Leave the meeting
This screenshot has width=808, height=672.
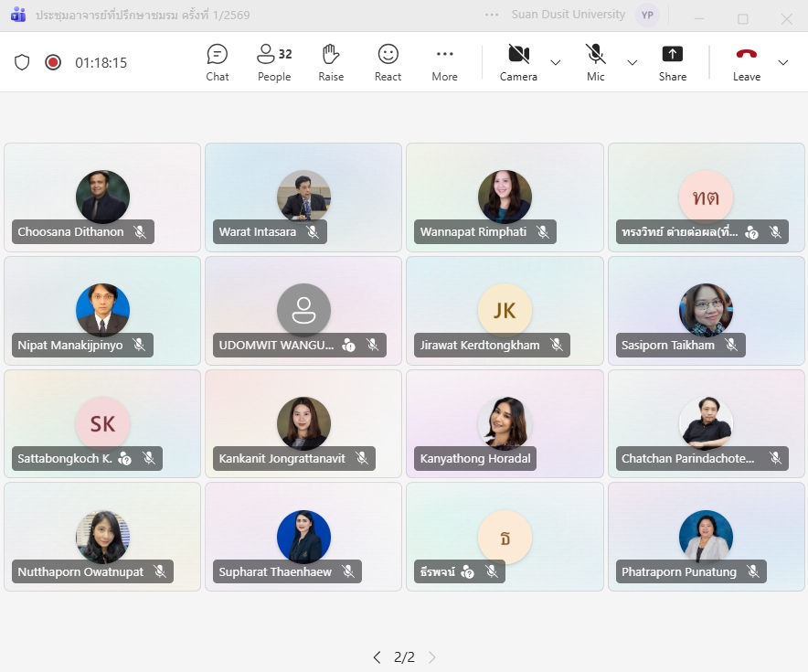point(747,63)
